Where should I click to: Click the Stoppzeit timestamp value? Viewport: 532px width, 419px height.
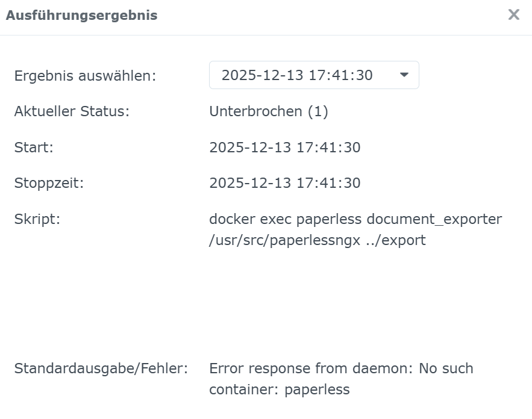pyautogui.click(x=284, y=182)
